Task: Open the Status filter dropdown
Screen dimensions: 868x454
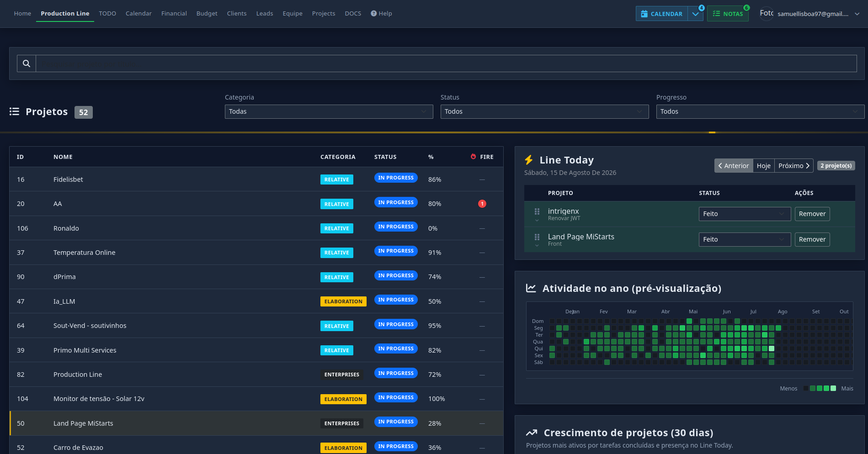Action: [x=544, y=111]
